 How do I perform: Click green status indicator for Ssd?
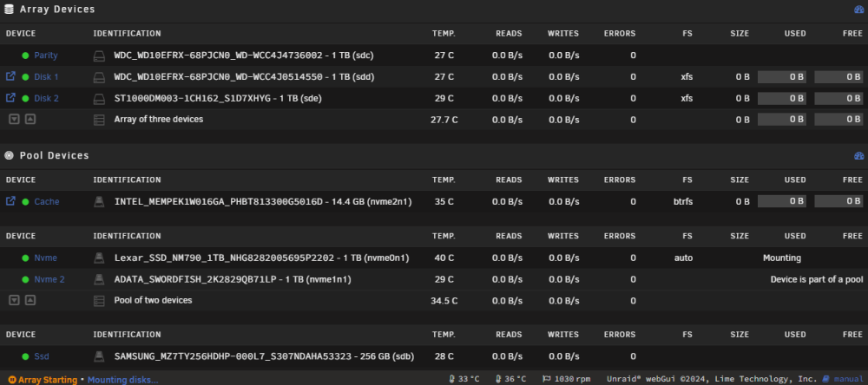point(25,356)
